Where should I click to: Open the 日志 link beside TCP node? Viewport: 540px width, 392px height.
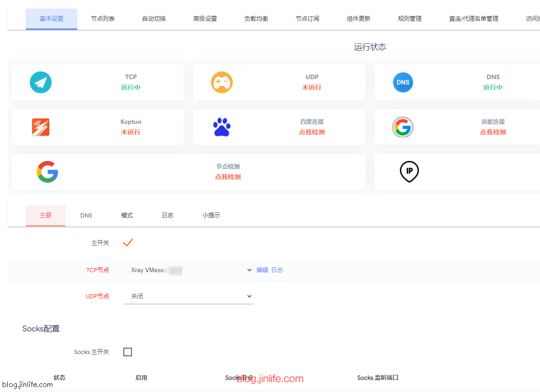(277, 270)
